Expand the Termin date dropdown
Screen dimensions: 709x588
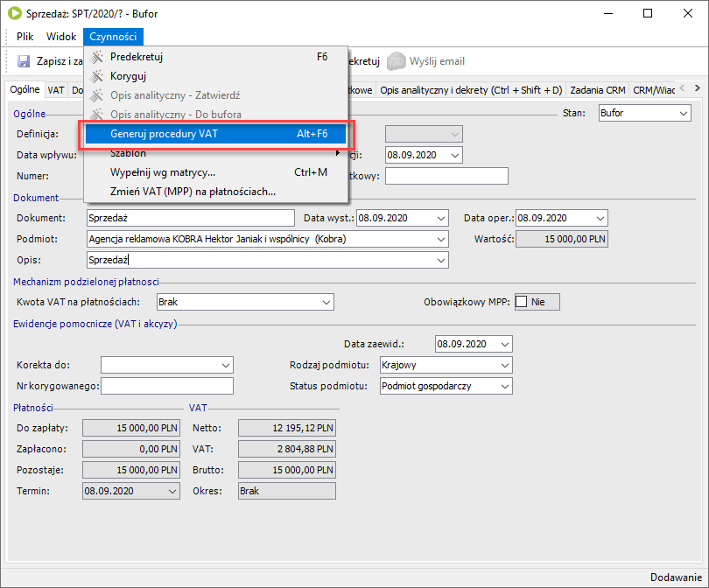pos(172,491)
